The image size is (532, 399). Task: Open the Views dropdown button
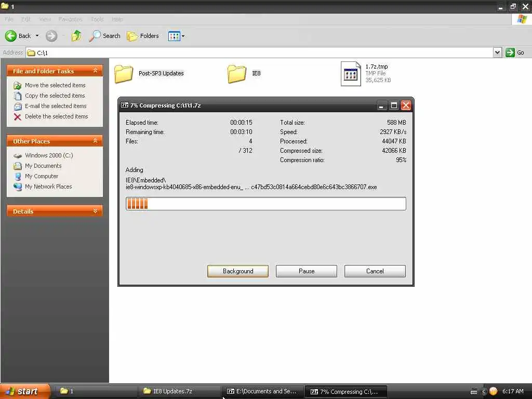177,36
